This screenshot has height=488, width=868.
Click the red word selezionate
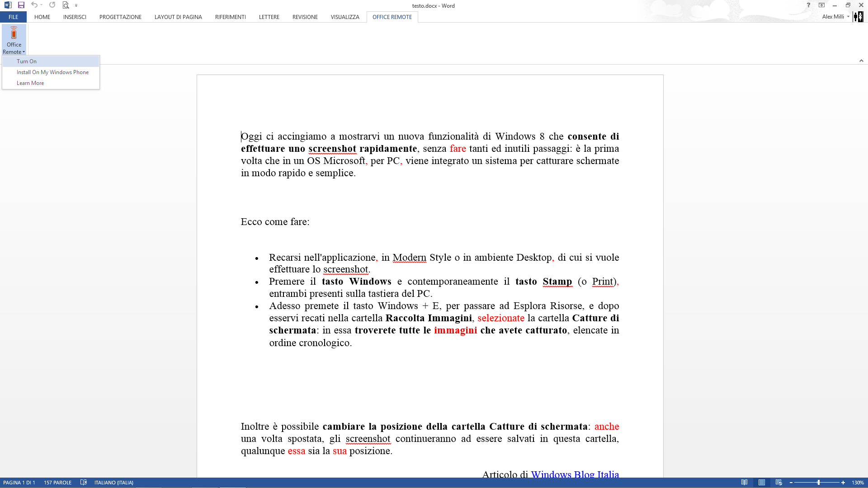(x=501, y=318)
